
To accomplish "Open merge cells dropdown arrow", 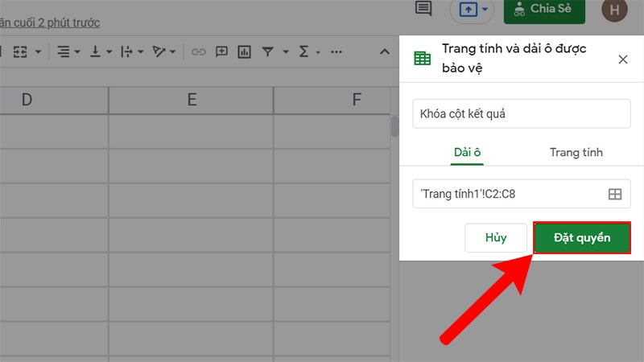I will [38, 52].
